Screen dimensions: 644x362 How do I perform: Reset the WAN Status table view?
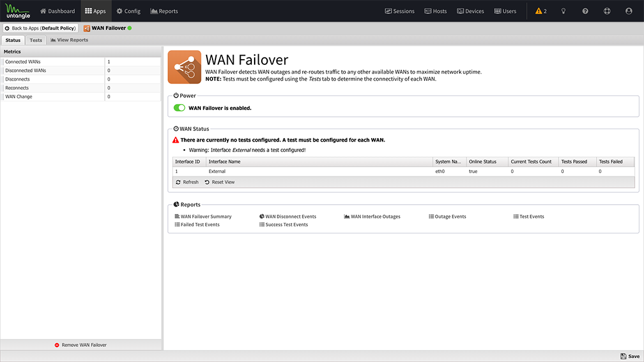pyautogui.click(x=220, y=182)
